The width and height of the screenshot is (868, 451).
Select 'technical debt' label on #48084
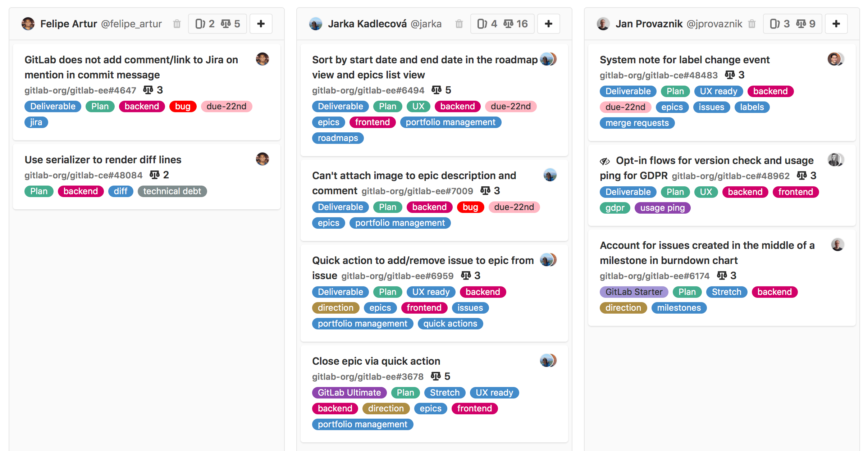[x=172, y=190]
